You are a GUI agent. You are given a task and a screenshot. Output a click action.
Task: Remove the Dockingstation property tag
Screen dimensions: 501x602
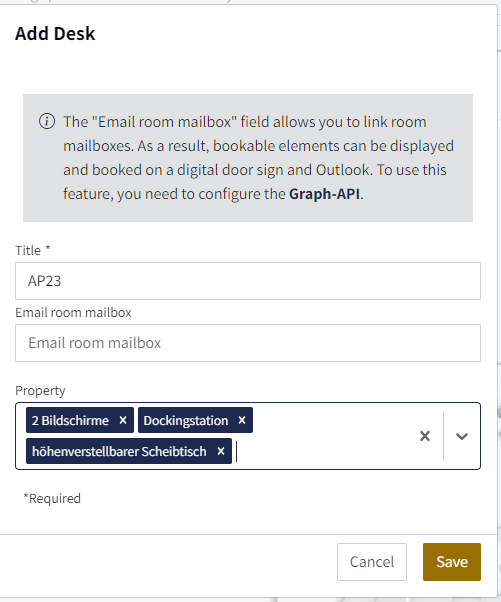(x=242, y=420)
